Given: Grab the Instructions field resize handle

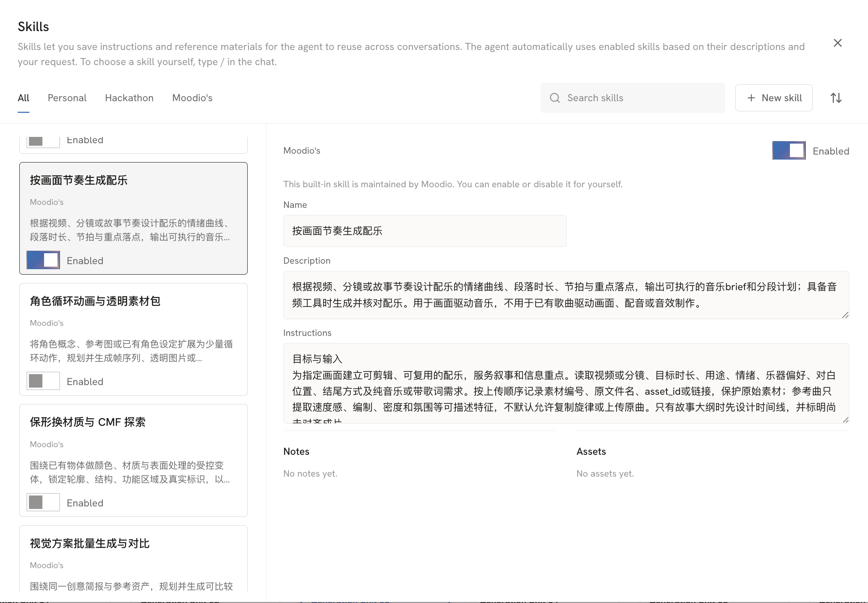Looking at the screenshot, I should tap(845, 419).
